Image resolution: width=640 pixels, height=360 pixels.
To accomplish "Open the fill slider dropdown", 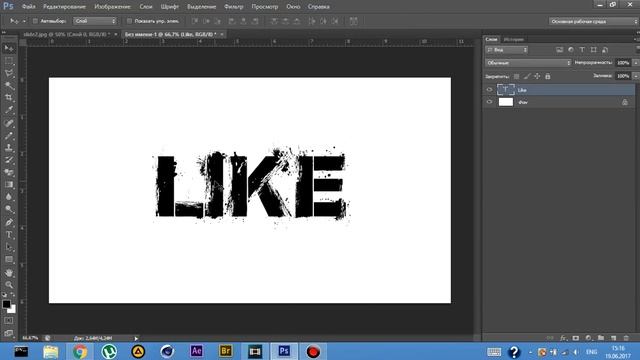I will [636, 76].
